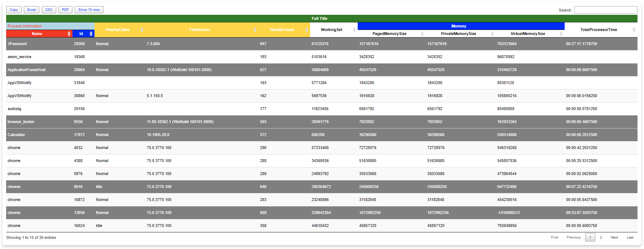
Task: Click the Id column sort icon
Action: [91, 34]
